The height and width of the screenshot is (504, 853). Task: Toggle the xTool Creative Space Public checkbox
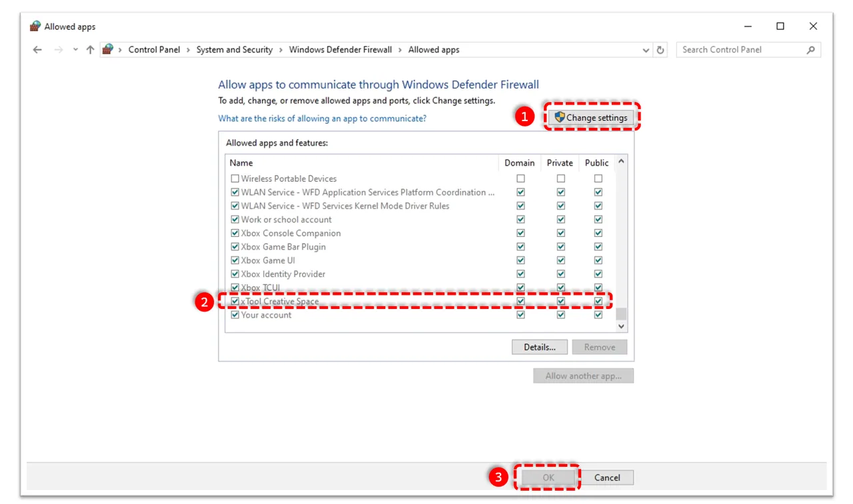pos(598,302)
